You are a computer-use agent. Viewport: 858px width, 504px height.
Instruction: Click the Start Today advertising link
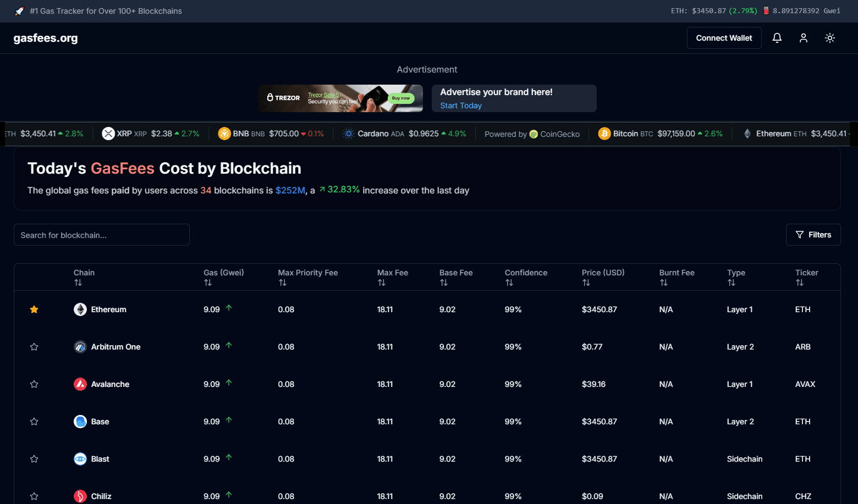[x=461, y=106]
